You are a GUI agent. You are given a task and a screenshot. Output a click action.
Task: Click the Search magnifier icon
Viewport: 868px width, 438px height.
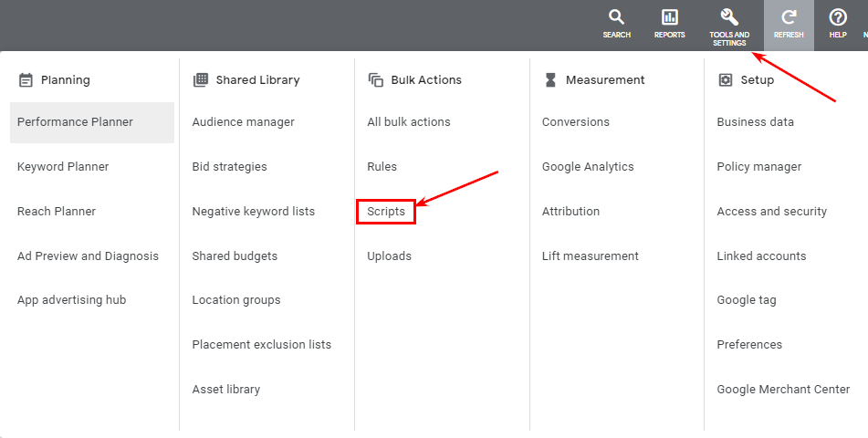click(x=616, y=17)
